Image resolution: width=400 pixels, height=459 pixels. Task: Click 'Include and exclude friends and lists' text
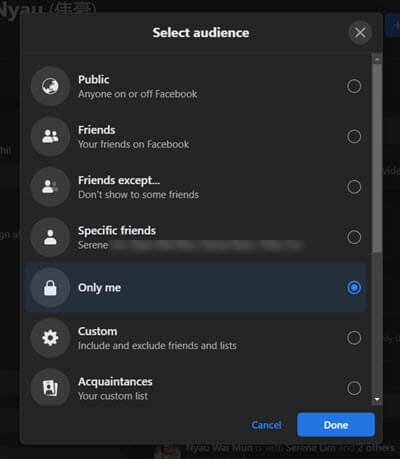[x=157, y=346]
